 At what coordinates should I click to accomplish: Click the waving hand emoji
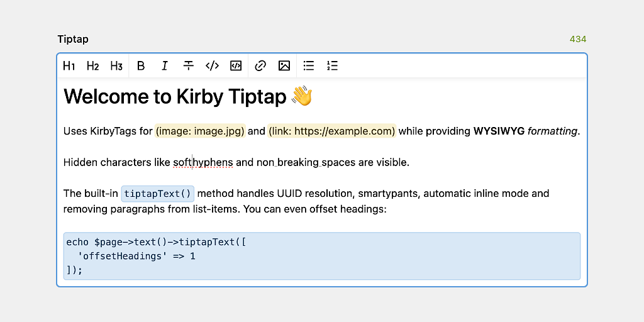[302, 96]
